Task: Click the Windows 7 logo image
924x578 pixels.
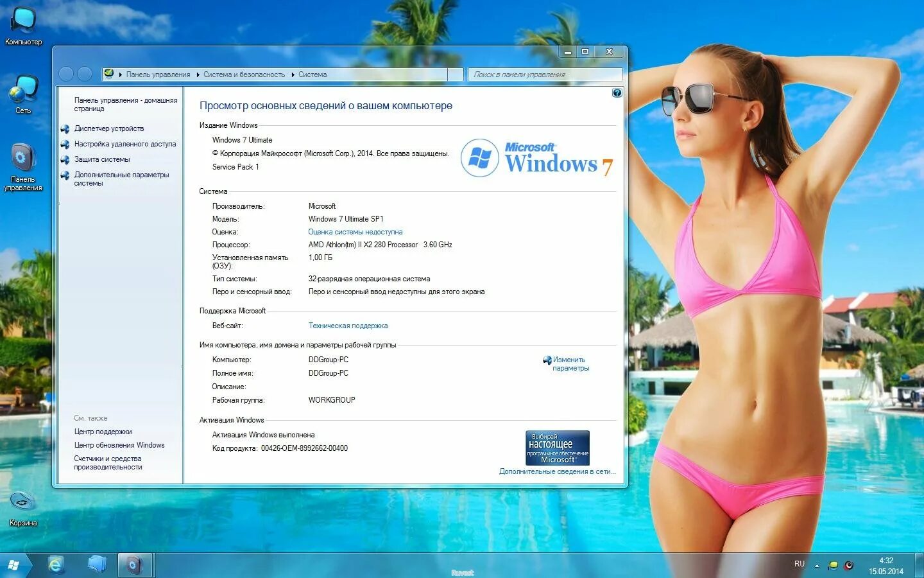Action: click(537, 158)
